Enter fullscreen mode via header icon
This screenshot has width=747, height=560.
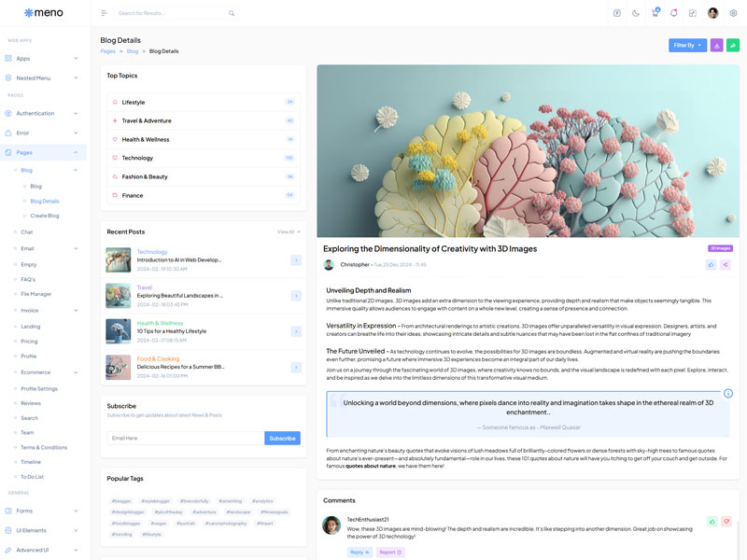(x=693, y=13)
